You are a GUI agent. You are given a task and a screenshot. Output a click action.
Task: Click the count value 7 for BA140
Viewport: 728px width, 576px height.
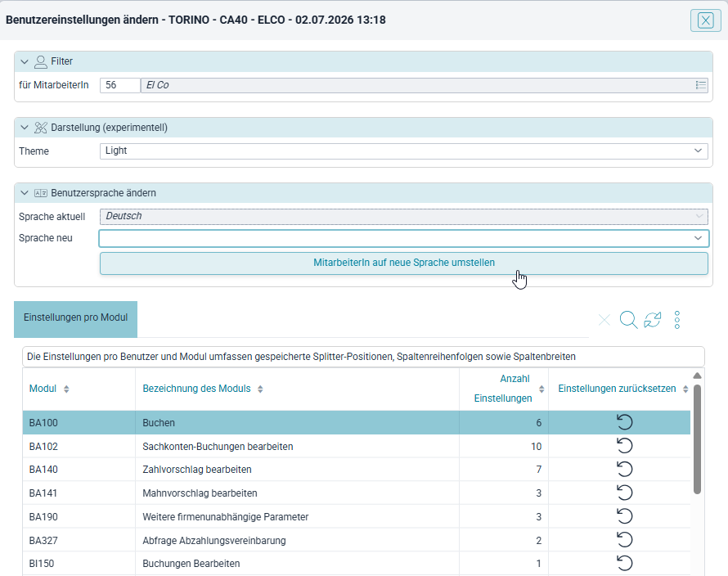click(538, 470)
